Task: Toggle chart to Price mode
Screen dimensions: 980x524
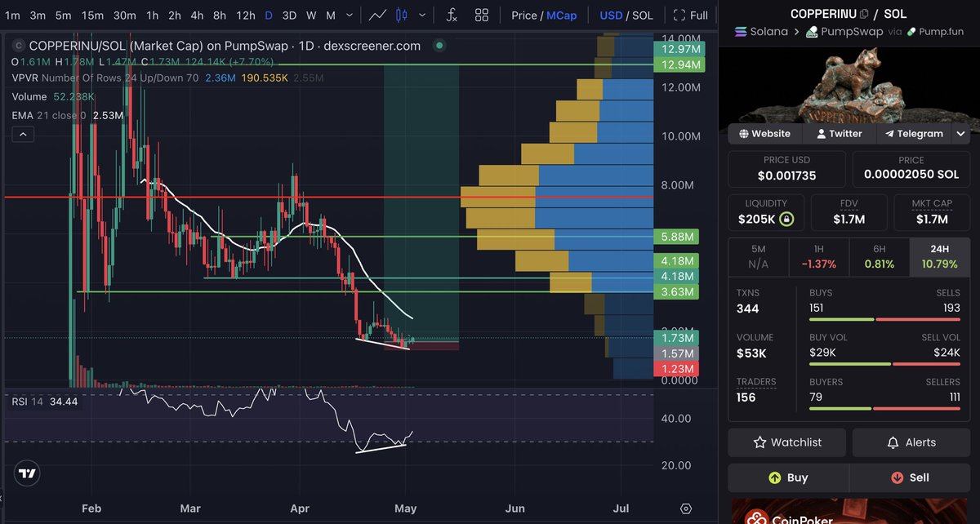Action: click(524, 15)
